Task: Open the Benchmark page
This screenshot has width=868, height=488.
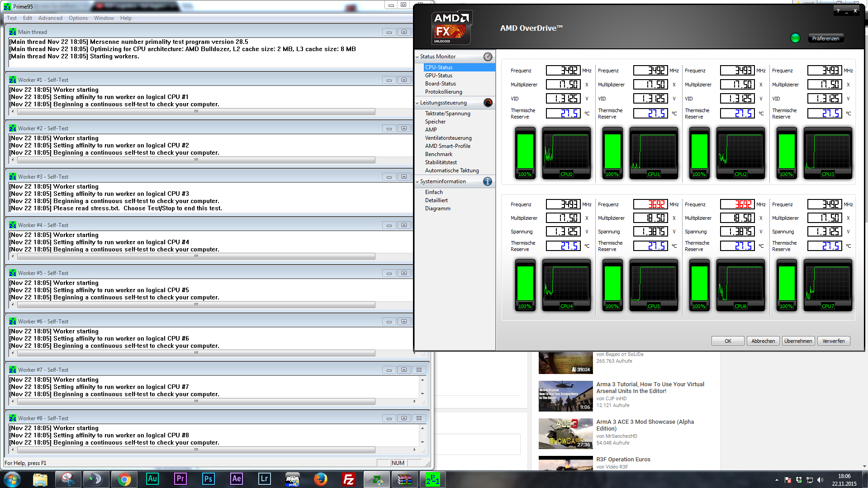Action: click(x=439, y=154)
